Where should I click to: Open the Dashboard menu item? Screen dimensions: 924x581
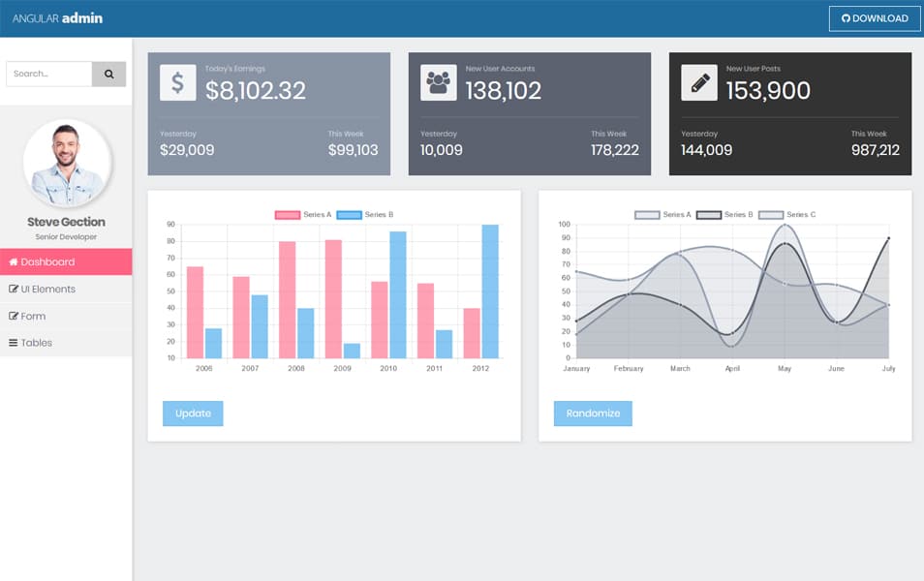point(46,261)
